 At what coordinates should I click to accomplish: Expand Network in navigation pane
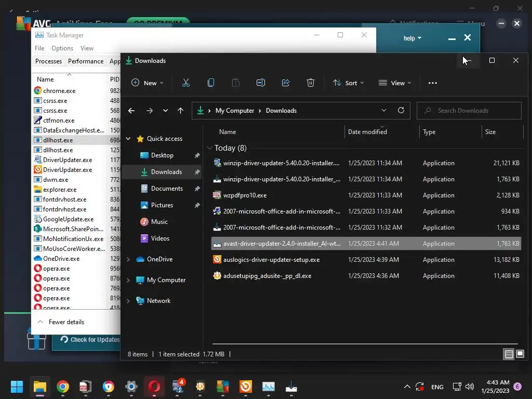tap(128, 301)
